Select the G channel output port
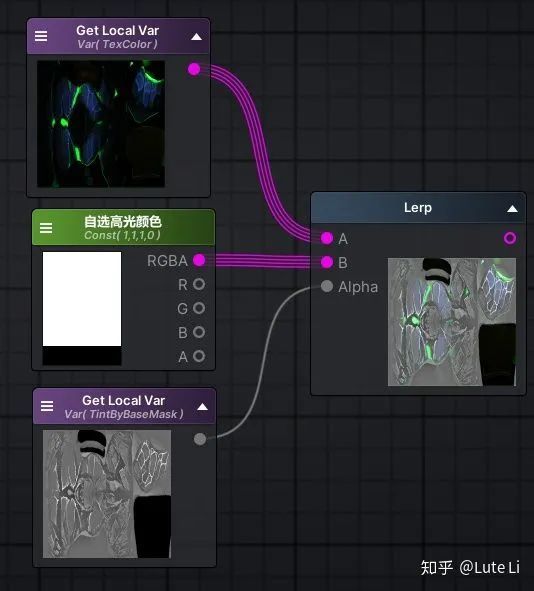The height and width of the screenshot is (591, 534). click(x=199, y=308)
